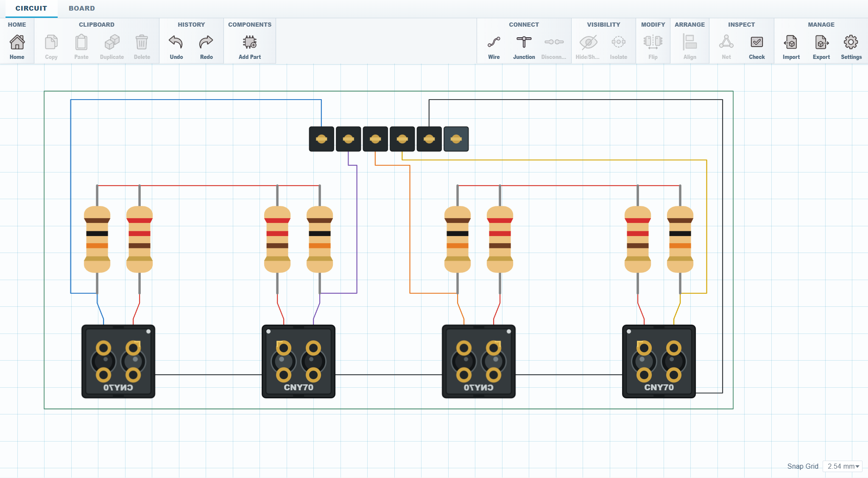Screen dimensions: 868x478
Task: Redo the last action
Action: click(x=206, y=42)
